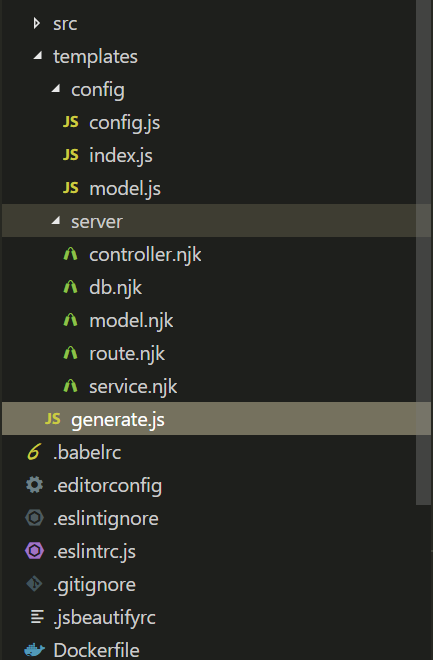Screen dimensions: 433x660
Task: Open controller.njk template
Action: point(145,255)
